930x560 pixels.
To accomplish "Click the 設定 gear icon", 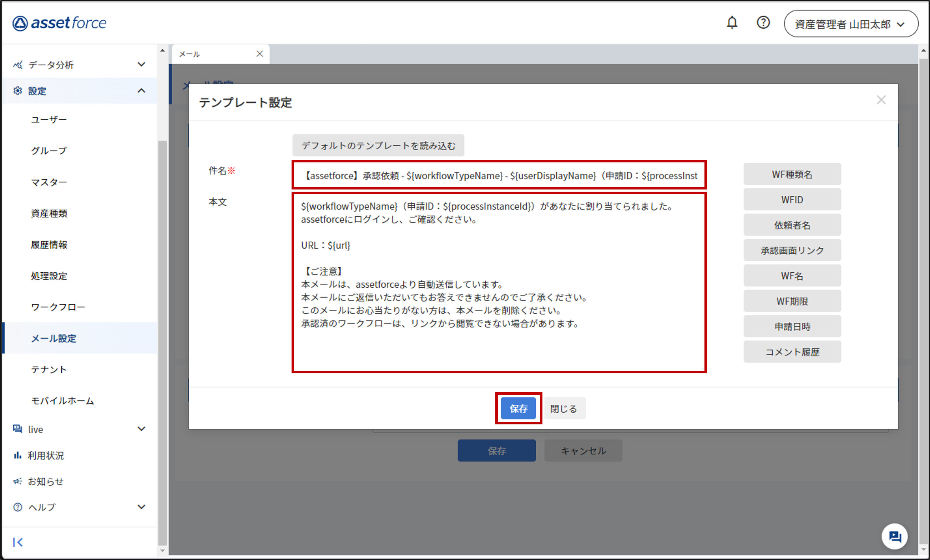I will click(18, 91).
